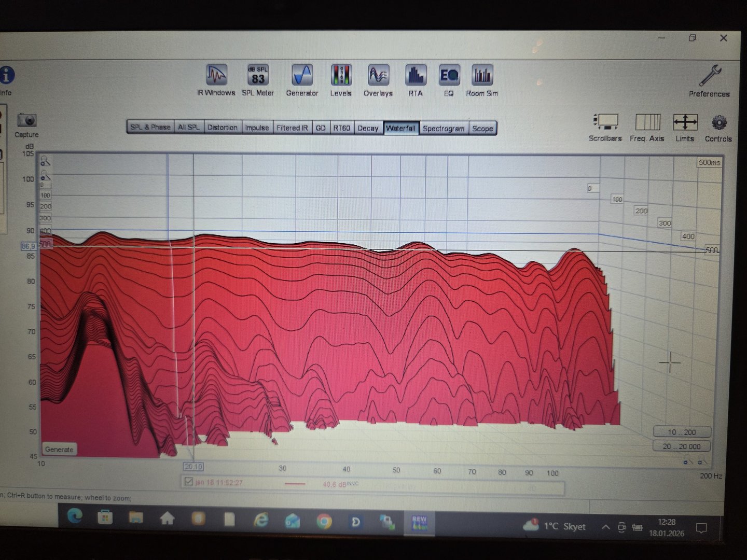Click the "500ms" time range label
The height and width of the screenshot is (560, 747).
(709, 162)
